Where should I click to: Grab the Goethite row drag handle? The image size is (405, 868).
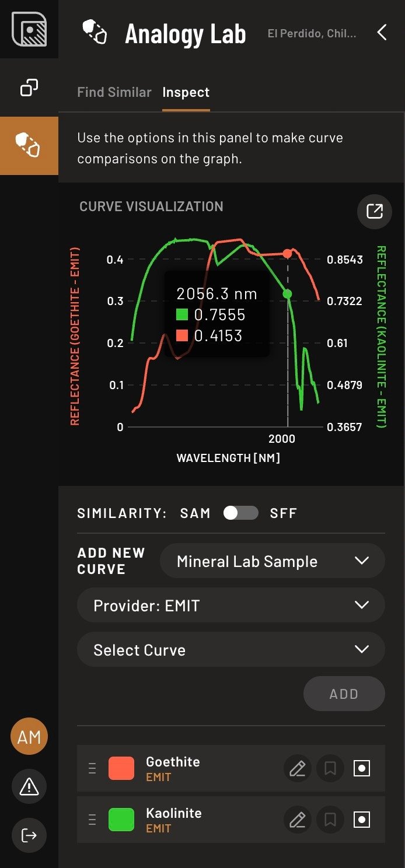click(x=92, y=769)
